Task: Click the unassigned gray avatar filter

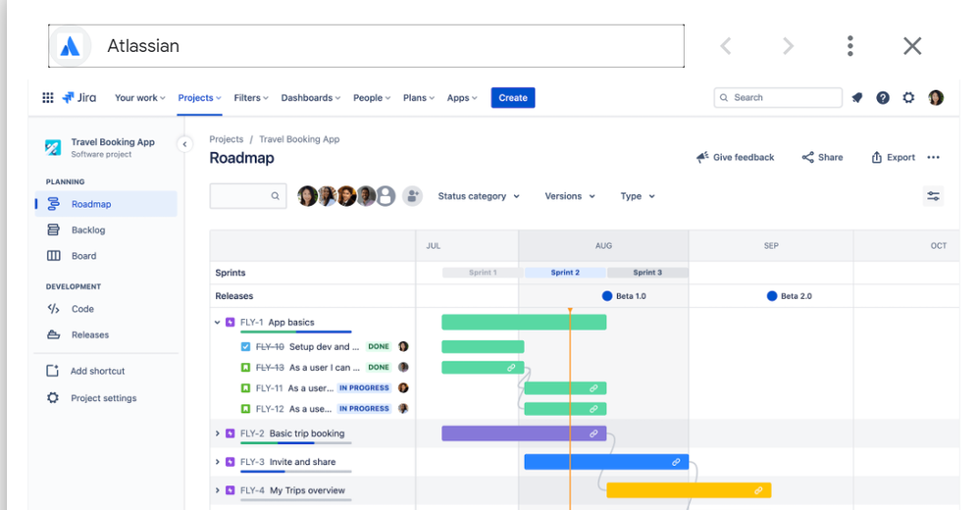Action: click(386, 196)
